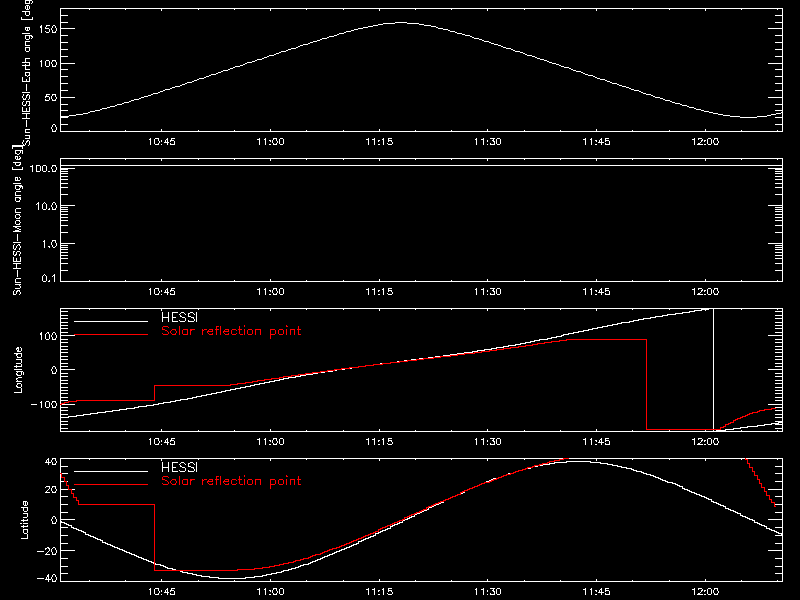Click 20 tick on Latitude axis
Image resolution: width=800 pixels, height=600 pixels.
click(52, 490)
